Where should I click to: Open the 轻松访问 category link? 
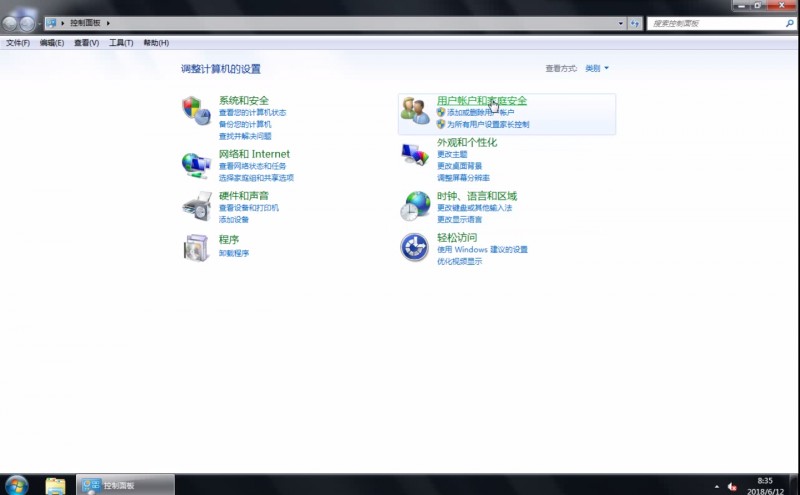coord(457,237)
